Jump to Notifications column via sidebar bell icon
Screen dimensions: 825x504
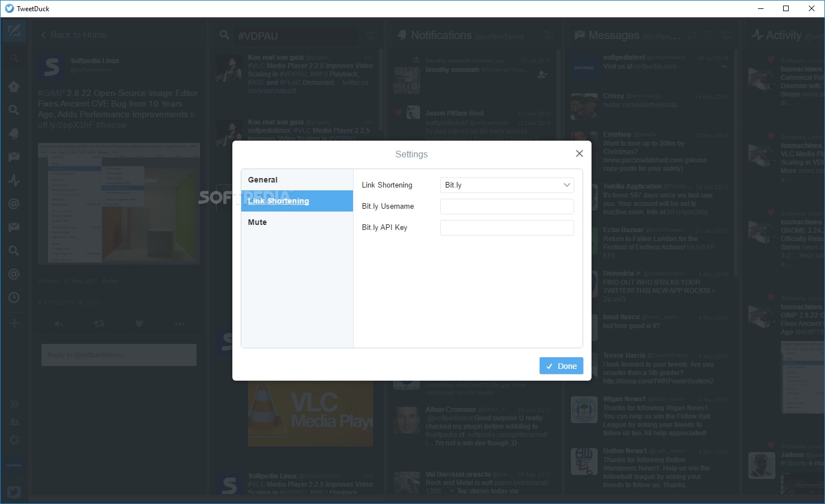click(x=14, y=133)
